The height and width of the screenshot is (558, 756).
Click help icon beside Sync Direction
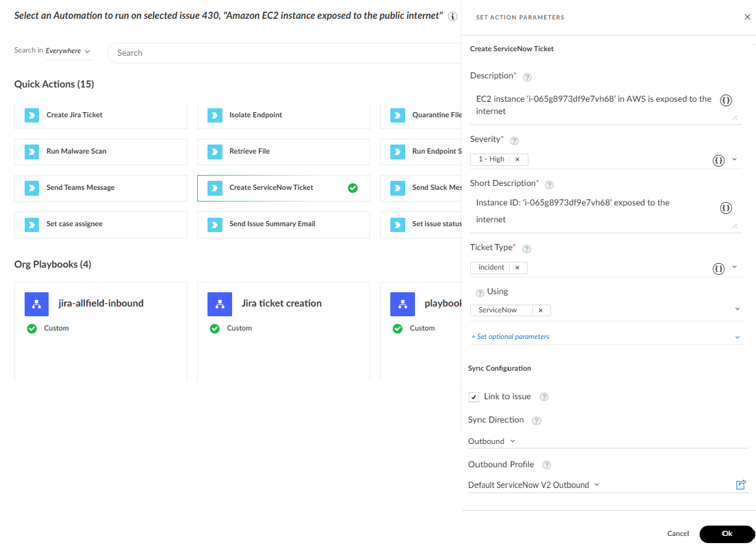[x=536, y=421]
